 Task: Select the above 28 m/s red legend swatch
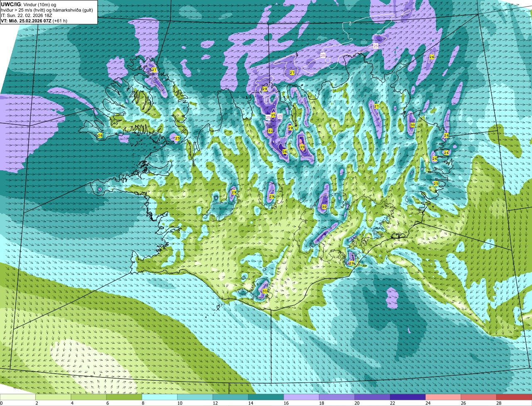pyautogui.click(x=514, y=397)
